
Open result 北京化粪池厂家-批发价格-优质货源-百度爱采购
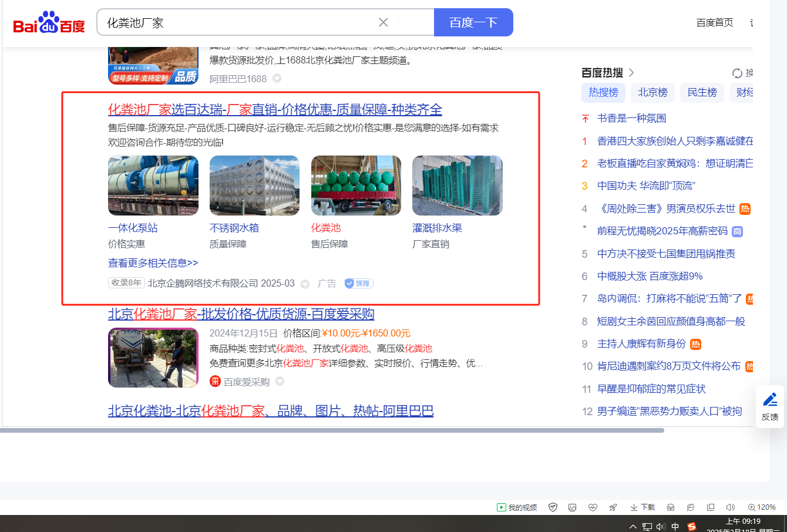[241, 314]
